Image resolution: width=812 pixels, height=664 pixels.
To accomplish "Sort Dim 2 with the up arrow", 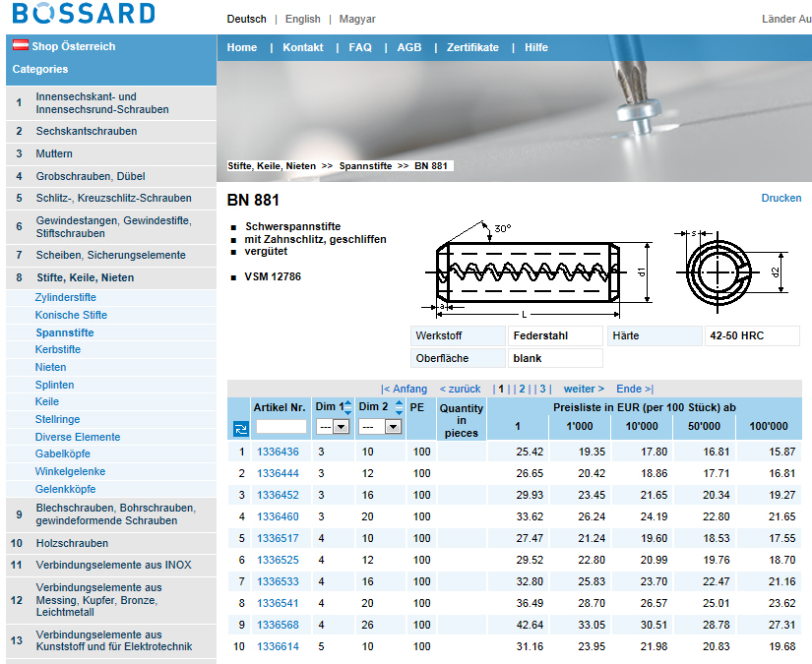I will point(399,402).
